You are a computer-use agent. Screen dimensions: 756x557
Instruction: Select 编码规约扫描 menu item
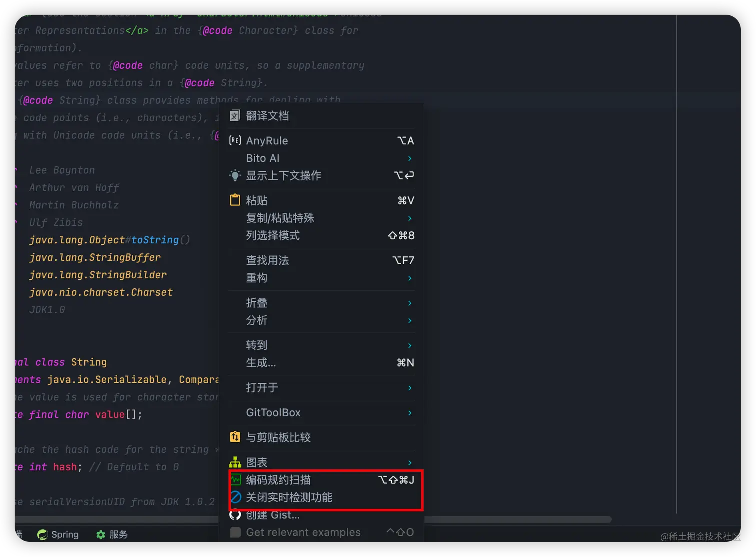[x=321, y=480]
